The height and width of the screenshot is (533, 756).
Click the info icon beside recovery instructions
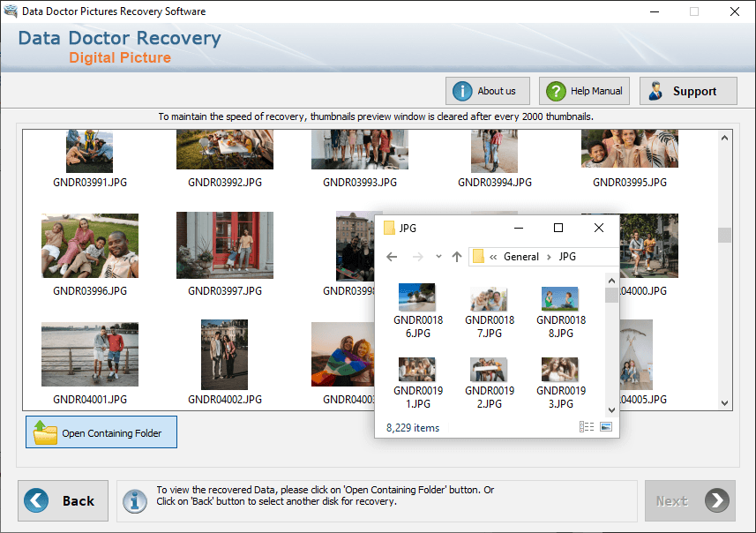coord(134,500)
